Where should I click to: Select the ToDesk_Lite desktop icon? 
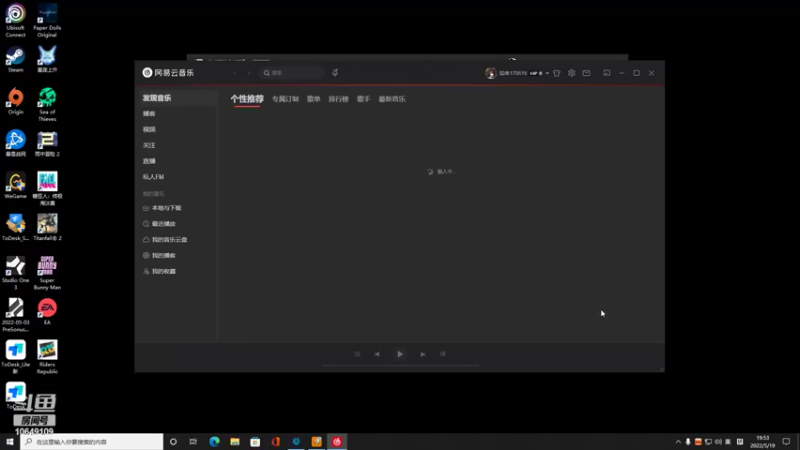click(15, 357)
